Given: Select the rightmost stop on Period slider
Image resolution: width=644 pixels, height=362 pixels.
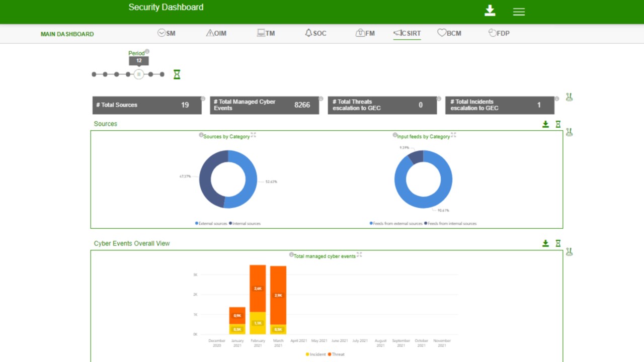Looking at the screenshot, I should point(162,74).
